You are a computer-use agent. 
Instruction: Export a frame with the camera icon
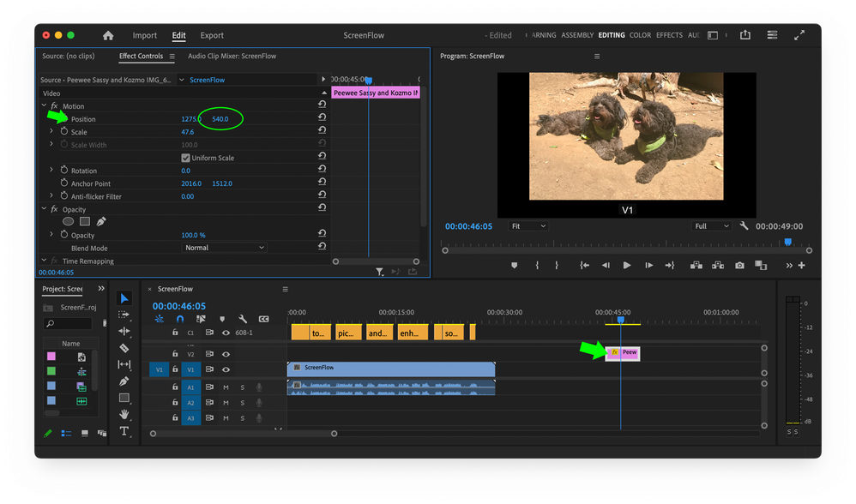[739, 265]
